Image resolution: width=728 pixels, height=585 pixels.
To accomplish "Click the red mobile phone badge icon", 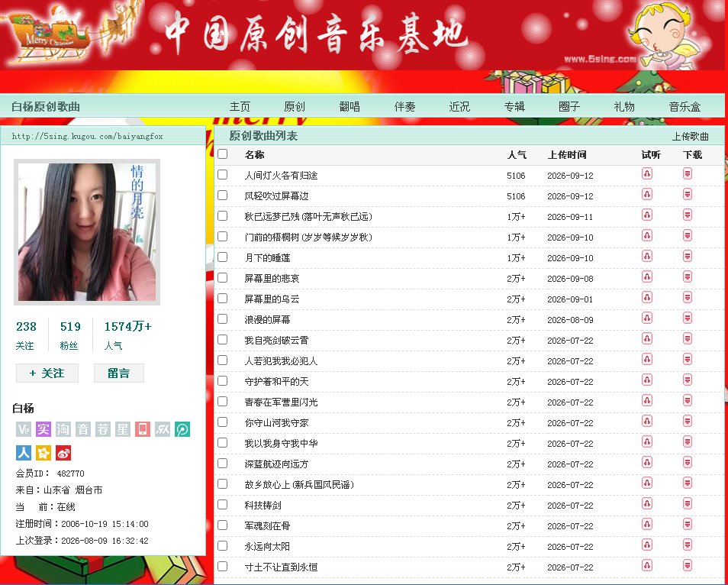I will 143,429.
